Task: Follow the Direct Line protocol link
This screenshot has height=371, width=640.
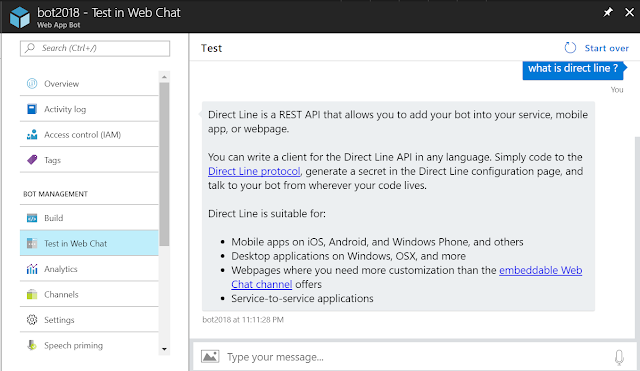Action: coord(254,171)
